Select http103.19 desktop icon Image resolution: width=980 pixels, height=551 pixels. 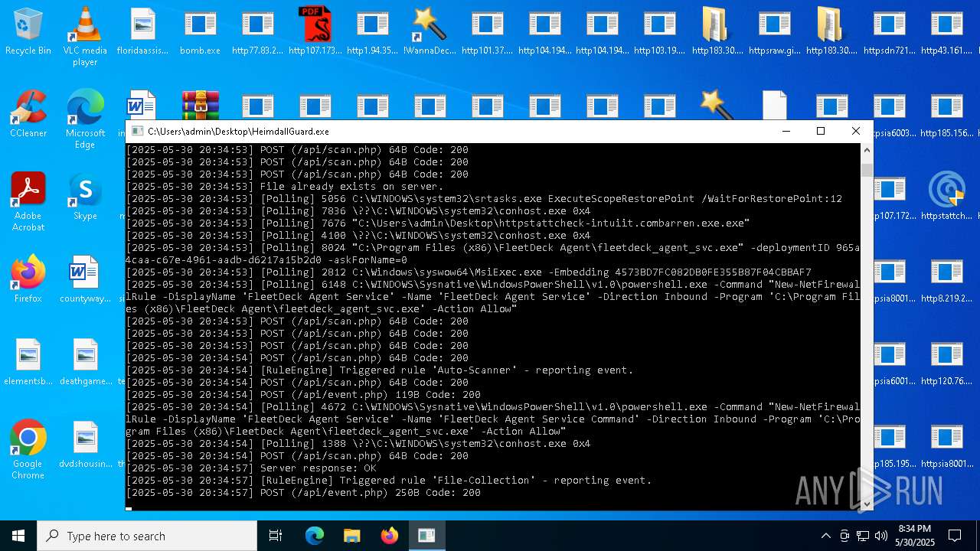[659, 32]
